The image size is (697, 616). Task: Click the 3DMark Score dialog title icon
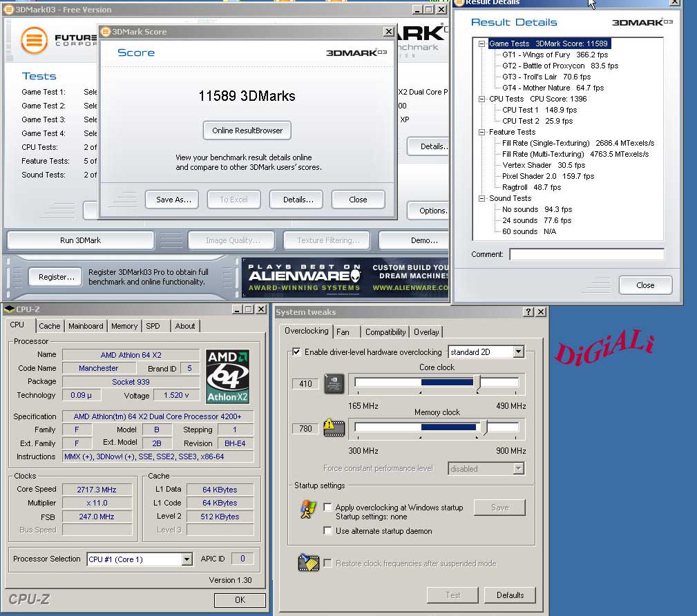click(x=106, y=32)
